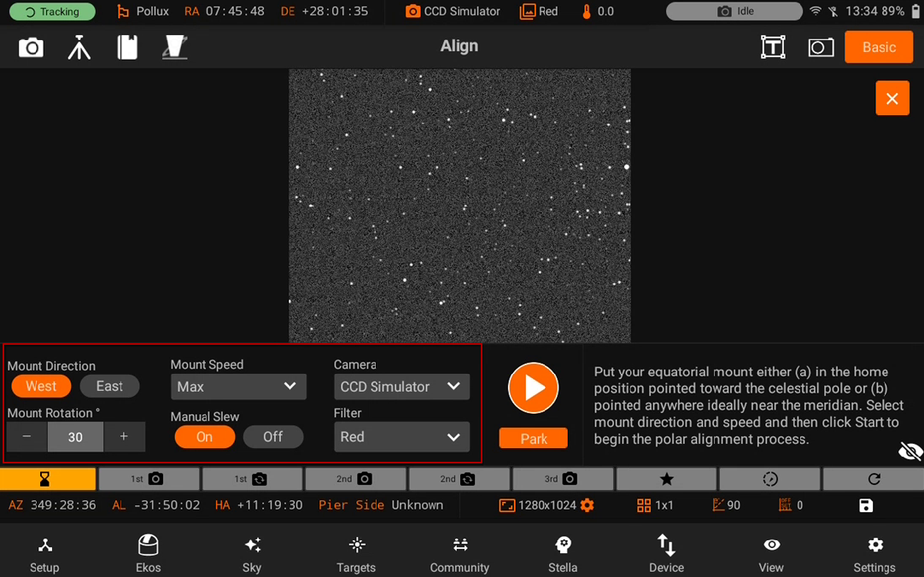Screen dimensions: 924x577
Task: Click the Pollux target name
Action: pos(153,11)
